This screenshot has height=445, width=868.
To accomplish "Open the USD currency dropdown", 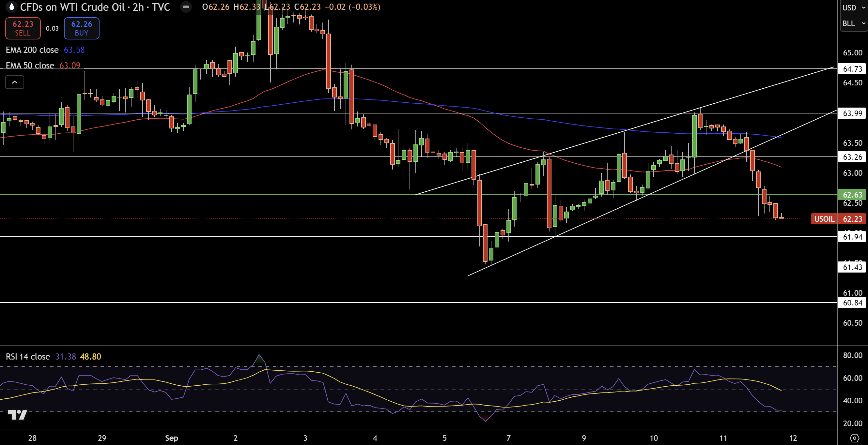I will coord(854,7).
